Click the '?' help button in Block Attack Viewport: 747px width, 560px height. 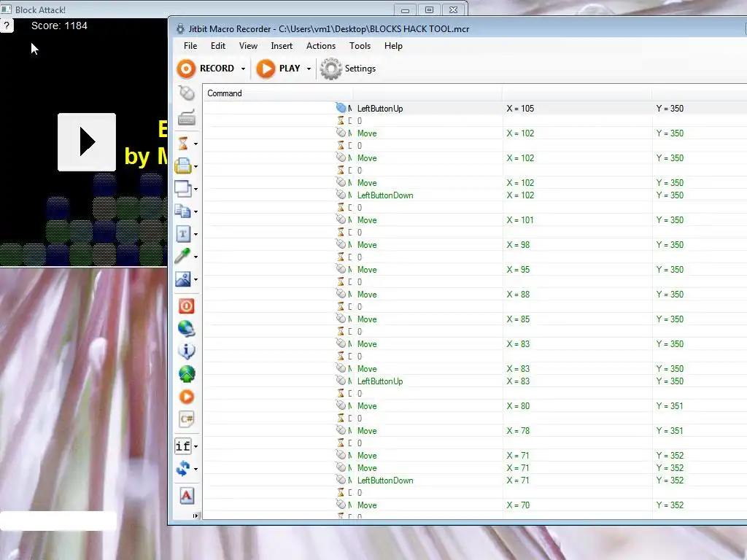click(x=7, y=26)
